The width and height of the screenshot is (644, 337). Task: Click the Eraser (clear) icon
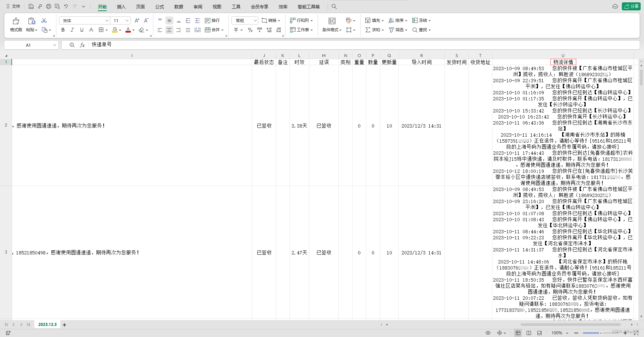click(x=141, y=30)
